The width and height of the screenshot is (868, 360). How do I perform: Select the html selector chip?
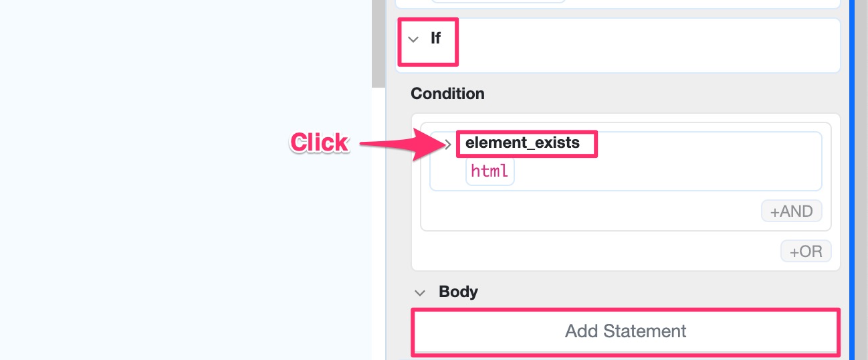(x=490, y=172)
